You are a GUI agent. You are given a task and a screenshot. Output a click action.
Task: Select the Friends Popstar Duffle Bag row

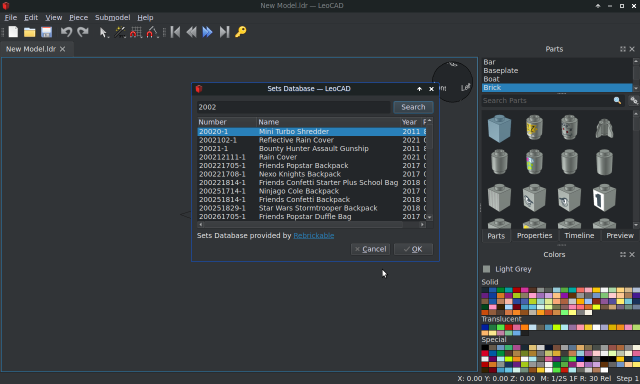(x=312, y=217)
